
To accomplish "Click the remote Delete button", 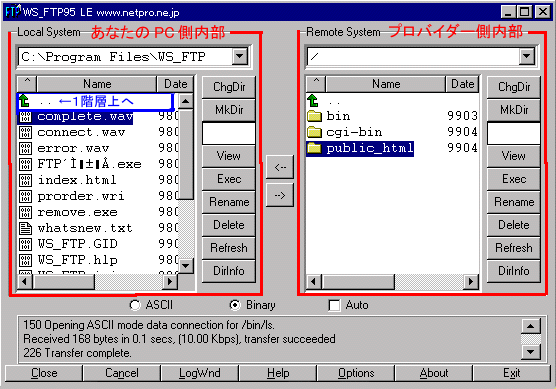I will (x=514, y=225).
